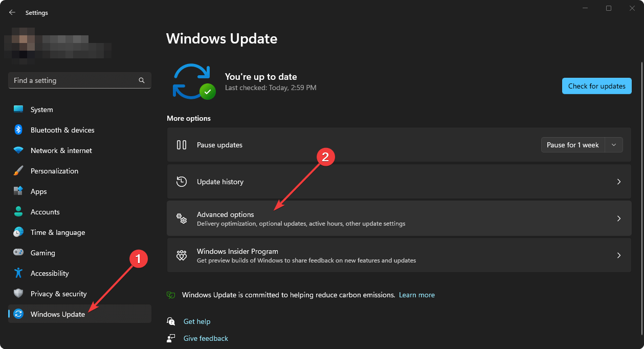
Task: Expand Update history chevron
Action: (x=619, y=182)
